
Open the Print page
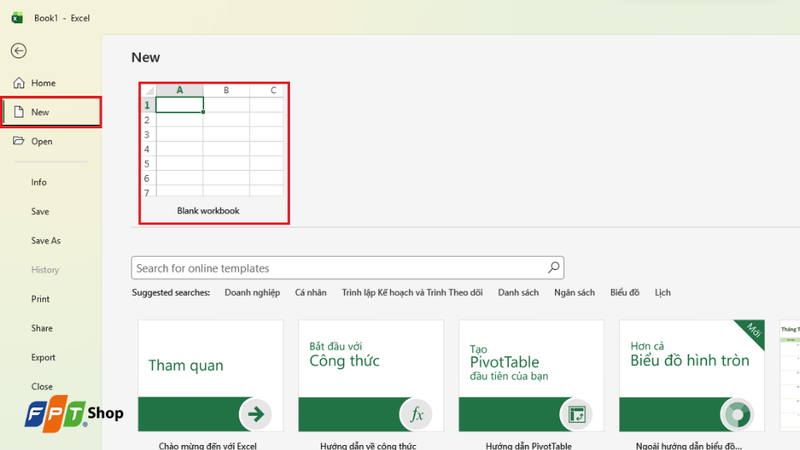[x=40, y=299]
